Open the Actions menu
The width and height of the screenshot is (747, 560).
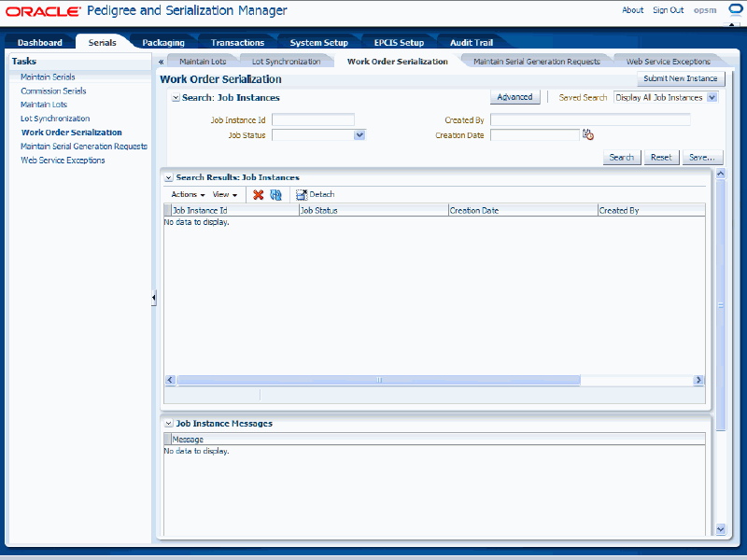189,194
